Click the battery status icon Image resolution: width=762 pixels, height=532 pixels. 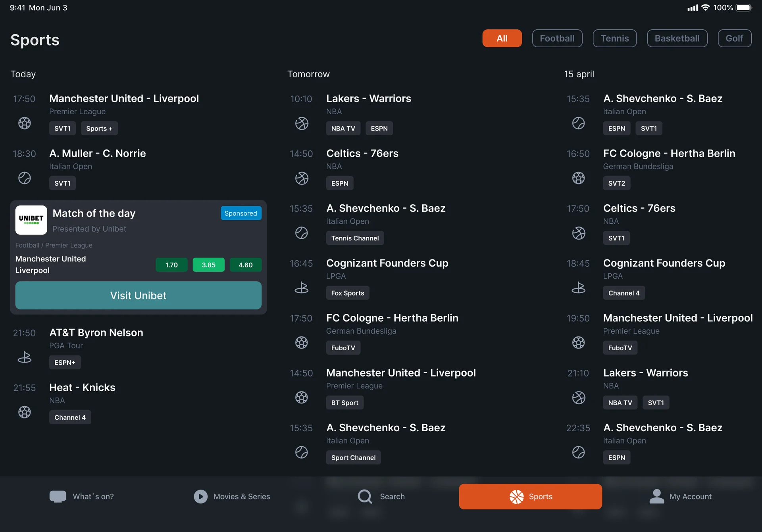point(744,8)
